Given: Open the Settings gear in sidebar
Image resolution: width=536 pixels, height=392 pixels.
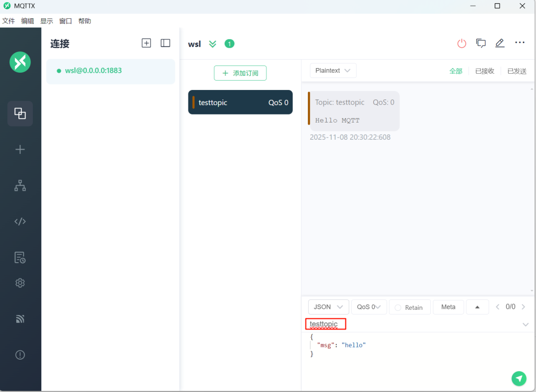Looking at the screenshot, I should click(20, 283).
